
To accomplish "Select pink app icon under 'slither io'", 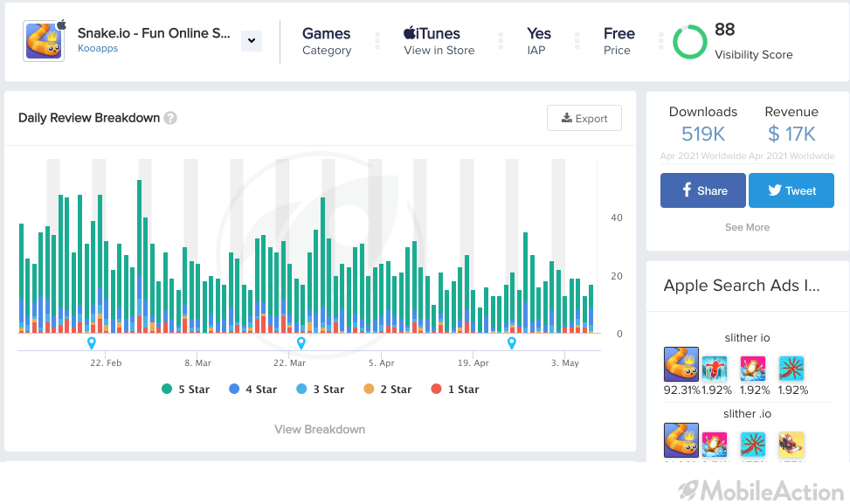I will click(753, 369).
